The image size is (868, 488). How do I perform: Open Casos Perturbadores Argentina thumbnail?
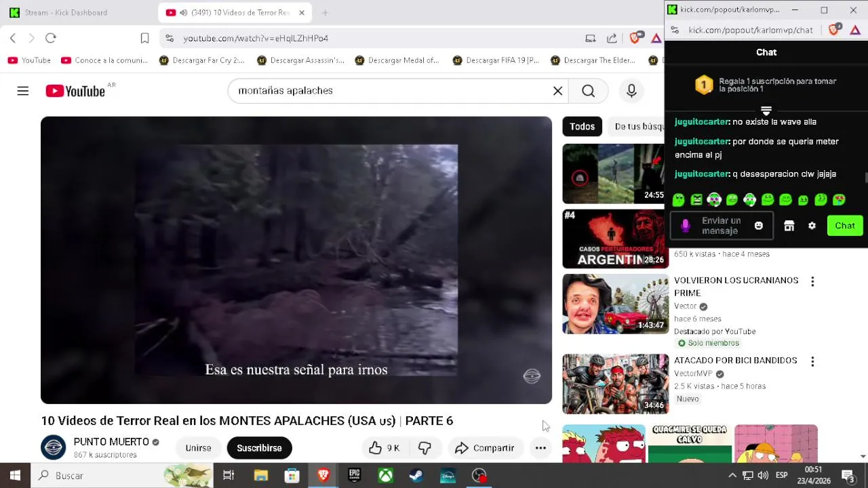[615, 239]
